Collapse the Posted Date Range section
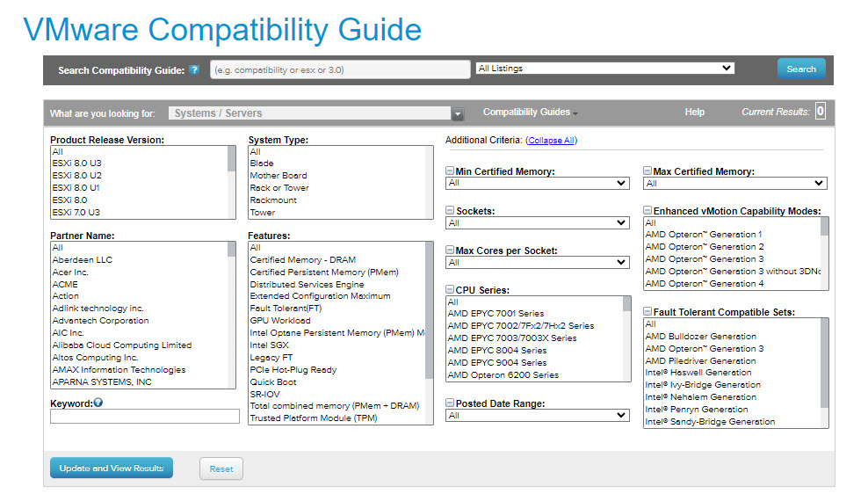Screen dimensions: 868x494 pyautogui.click(x=450, y=403)
